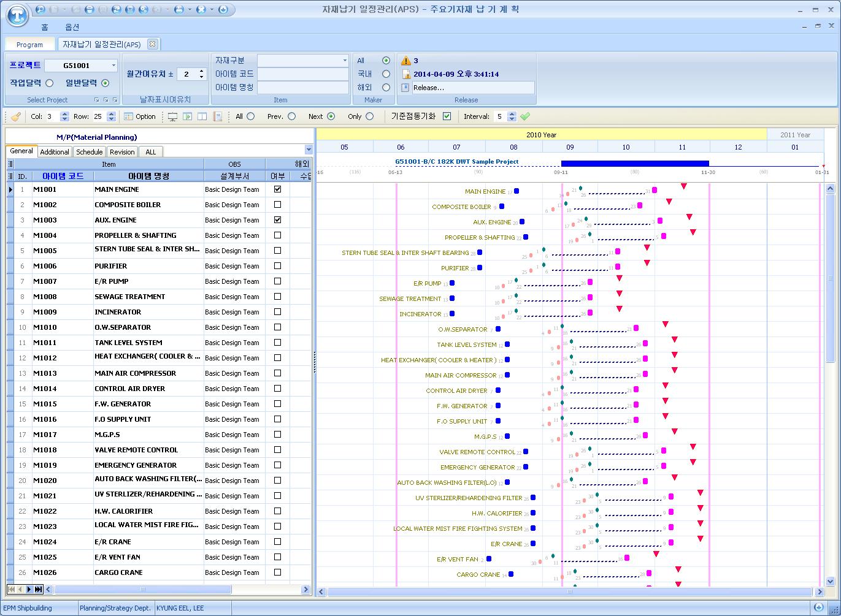Screen dimensions: 841x616
Task: Click the 설계부서 column header
Action: [234, 176]
